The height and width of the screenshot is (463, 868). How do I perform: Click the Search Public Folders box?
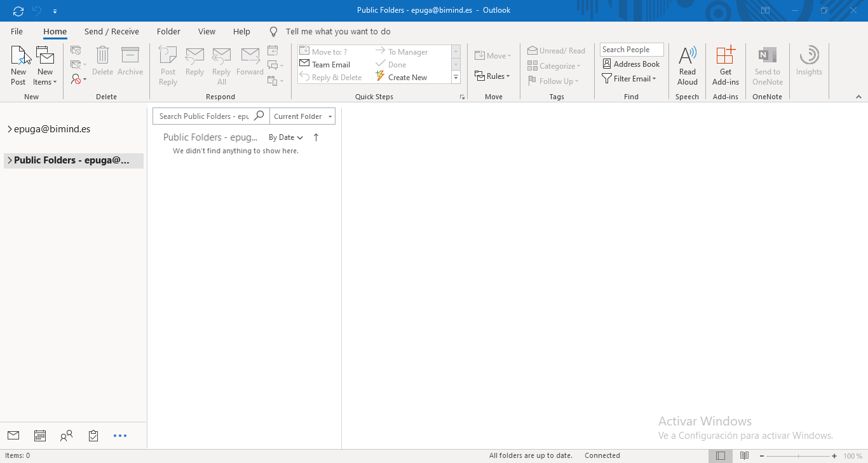click(204, 116)
